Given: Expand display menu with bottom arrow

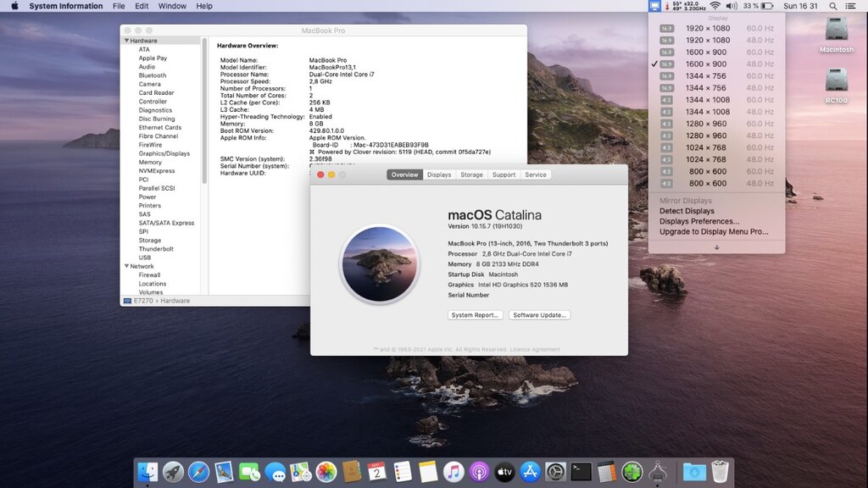Looking at the screenshot, I should click(x=716, y=247).
